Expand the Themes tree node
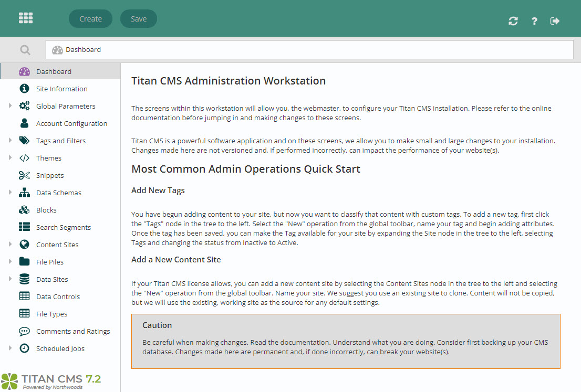 [x=10, y=157]
